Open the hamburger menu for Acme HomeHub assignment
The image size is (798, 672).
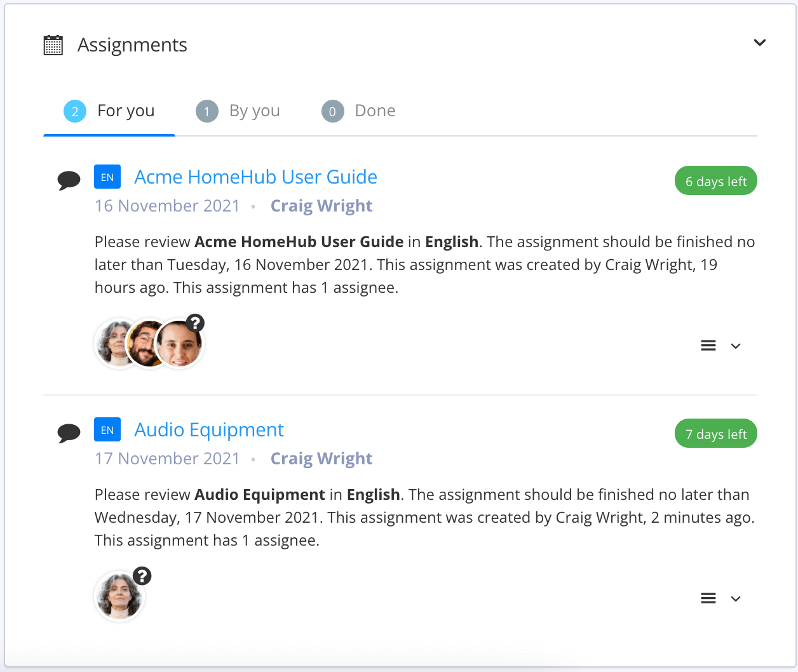(x=708, y=345)
